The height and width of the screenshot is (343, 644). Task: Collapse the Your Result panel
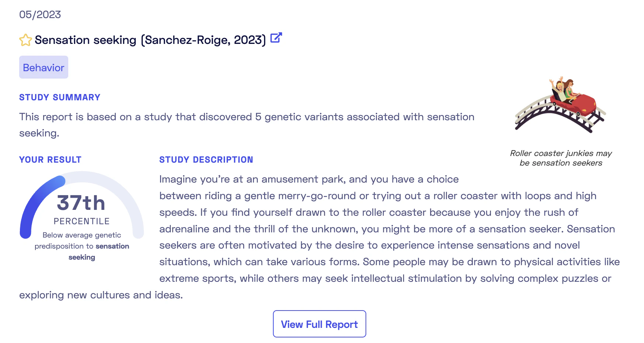(50, 159)
